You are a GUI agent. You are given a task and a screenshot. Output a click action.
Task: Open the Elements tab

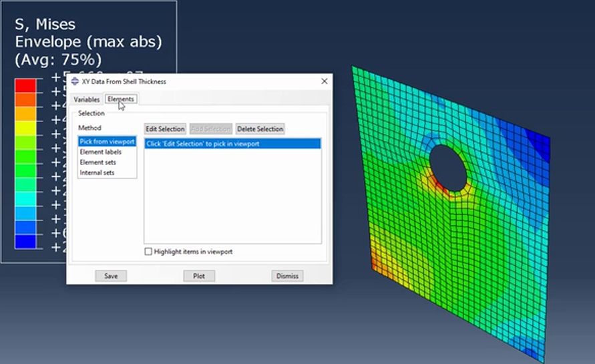[121, 99]
